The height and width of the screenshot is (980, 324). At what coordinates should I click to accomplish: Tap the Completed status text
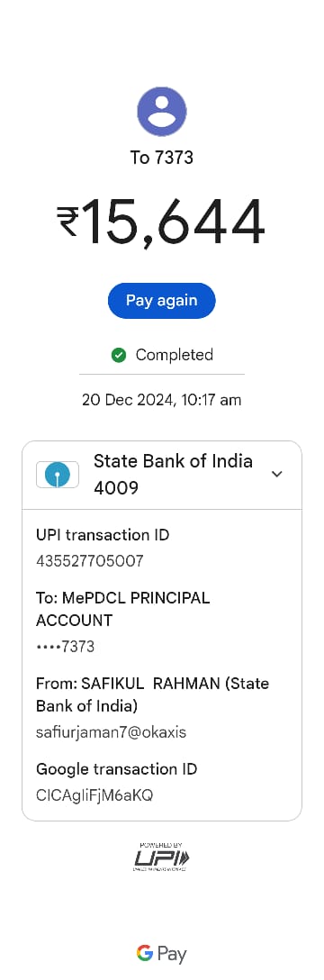point(175,355)
